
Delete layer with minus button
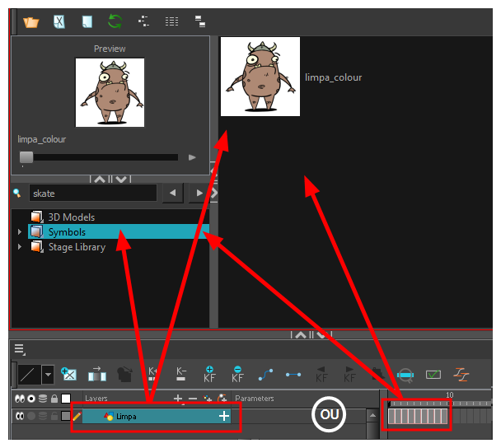pos(193,399)
